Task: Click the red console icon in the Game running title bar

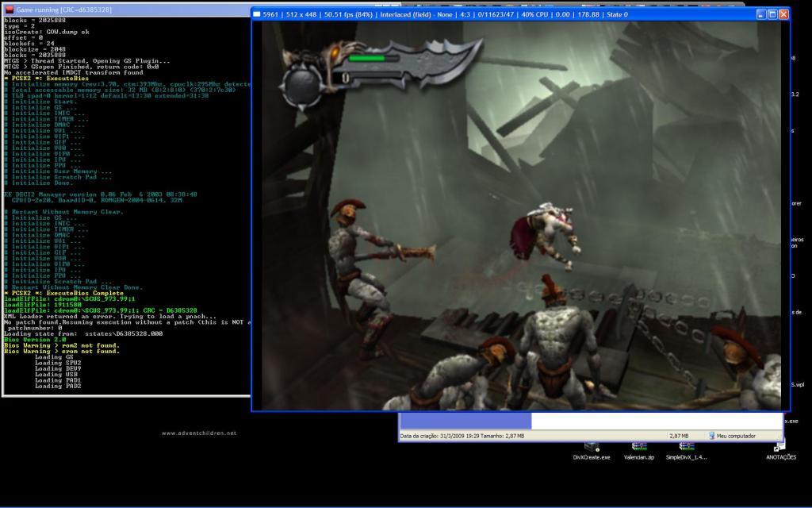Action: [x=9, y=10]
